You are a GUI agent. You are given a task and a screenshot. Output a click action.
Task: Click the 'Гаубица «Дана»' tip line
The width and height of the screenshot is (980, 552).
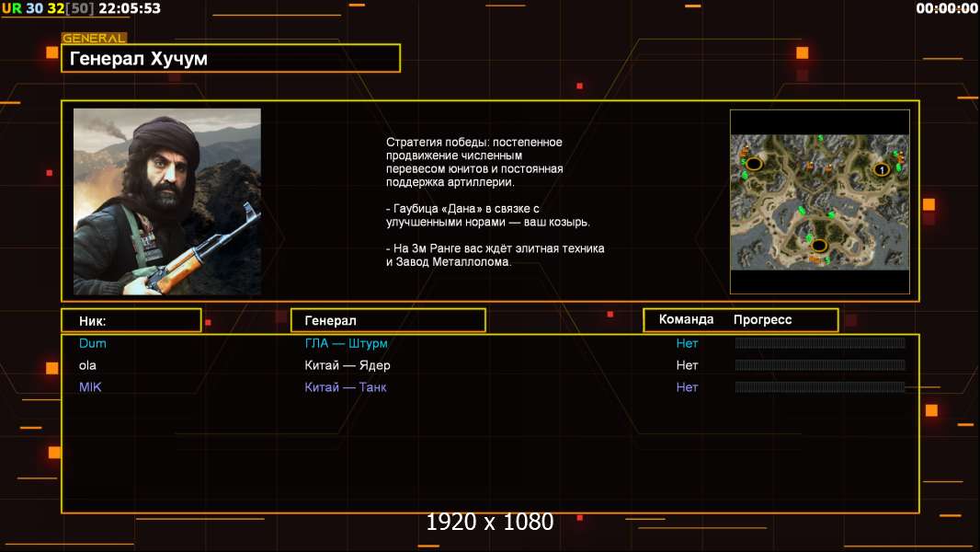click(487, 215)
